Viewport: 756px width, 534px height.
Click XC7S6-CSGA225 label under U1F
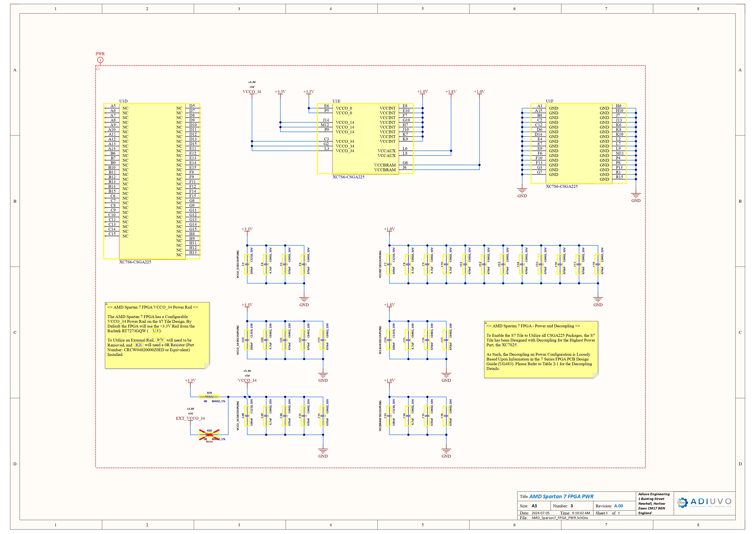pos(562,186)
